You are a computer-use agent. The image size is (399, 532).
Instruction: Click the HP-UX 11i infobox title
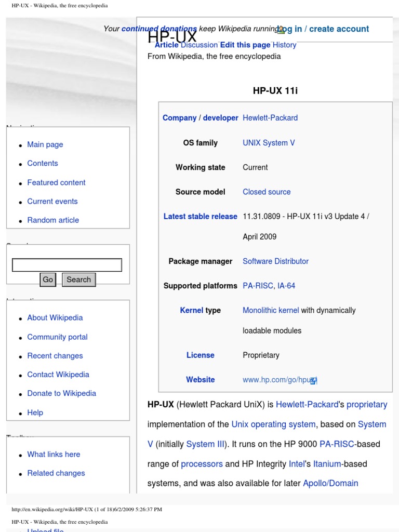coord(275,90)
